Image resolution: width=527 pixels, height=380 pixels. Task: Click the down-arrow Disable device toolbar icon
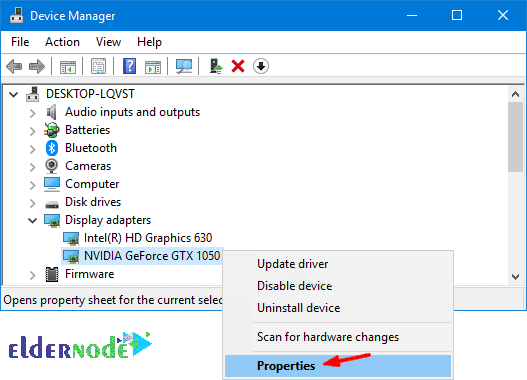click(x=261, y=66)
